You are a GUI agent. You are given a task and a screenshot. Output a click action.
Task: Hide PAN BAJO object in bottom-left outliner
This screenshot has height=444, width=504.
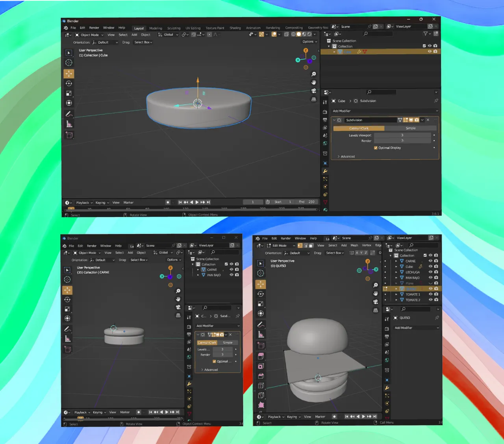point(232,275)
